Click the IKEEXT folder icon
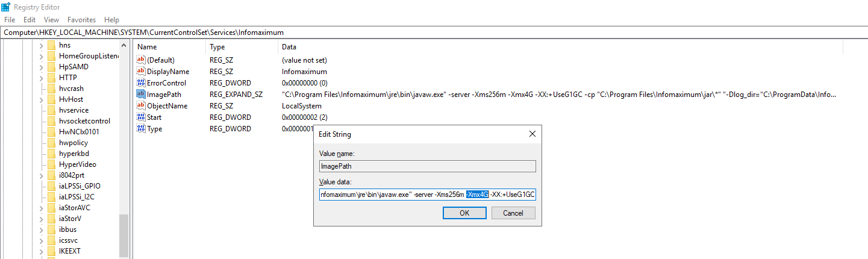The width and height of the screenshot is (868, 259). [52, 251]
